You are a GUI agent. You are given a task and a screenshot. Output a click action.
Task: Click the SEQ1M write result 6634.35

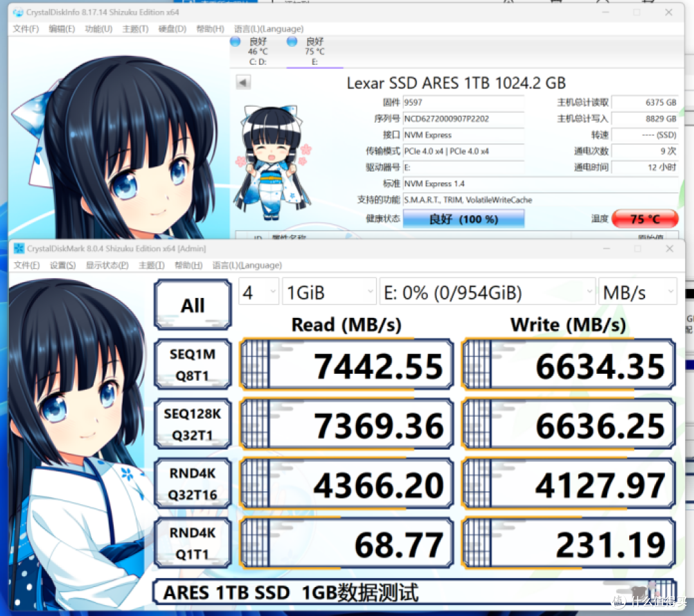(569, 365)
